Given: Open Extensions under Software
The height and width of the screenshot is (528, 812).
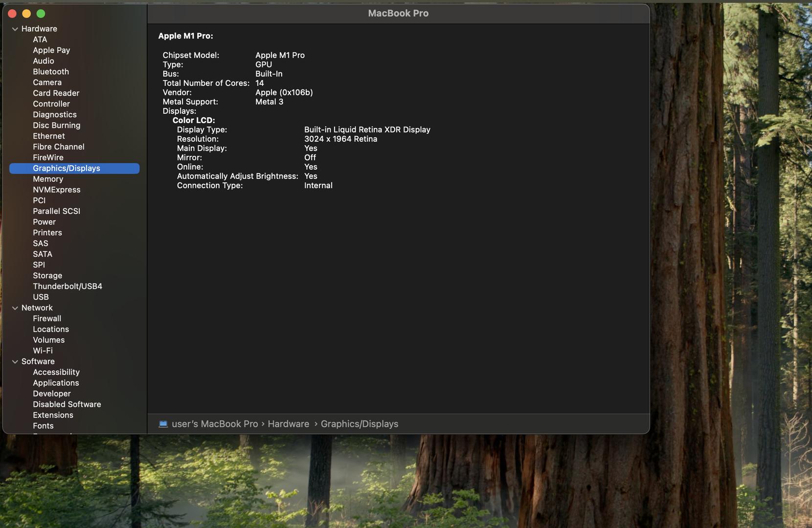Looking at the screenshot, I should 53,416.
